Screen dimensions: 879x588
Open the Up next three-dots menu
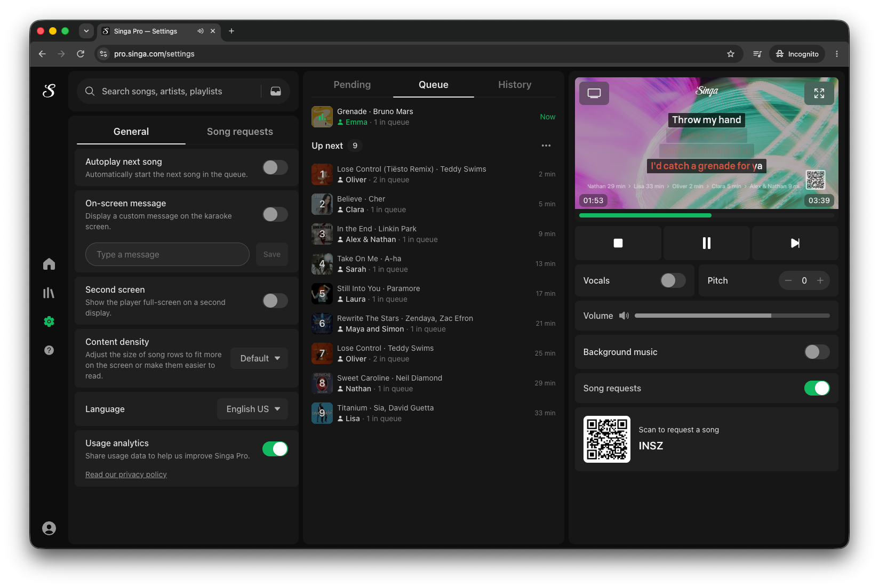pyautogui.click(x=546, y=146)
